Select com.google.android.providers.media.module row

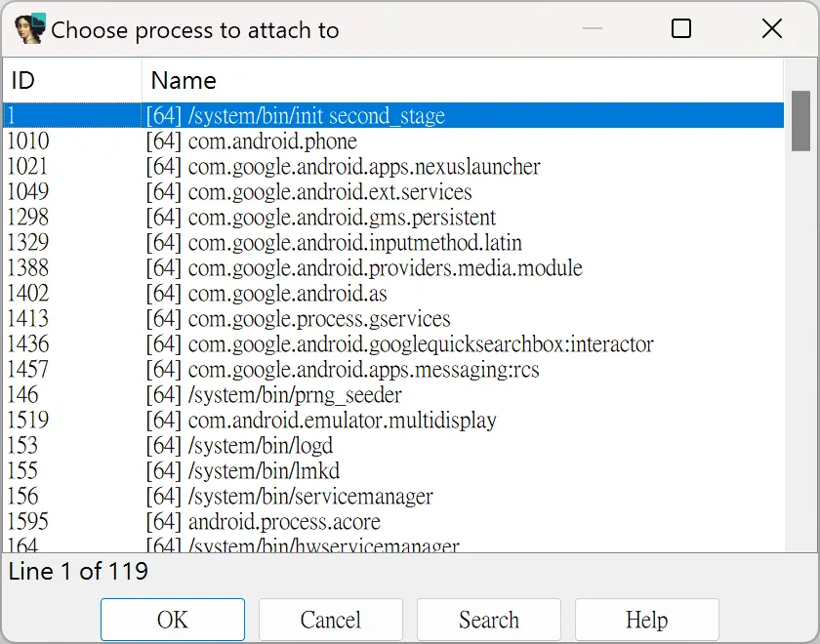pos(393,267)
